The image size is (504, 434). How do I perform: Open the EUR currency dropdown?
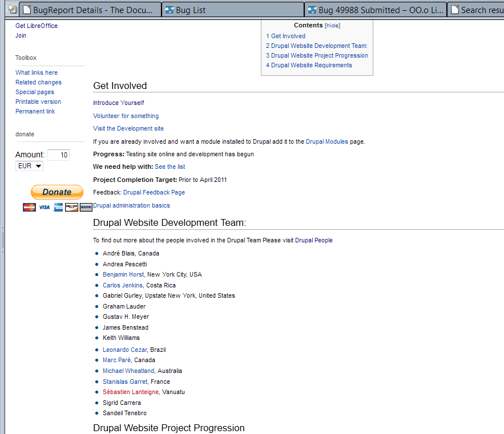[30, 166]
